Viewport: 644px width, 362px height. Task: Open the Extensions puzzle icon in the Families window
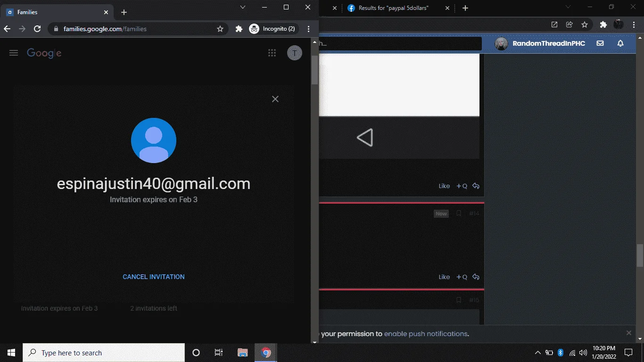pyautogui.click(x=239, y=29)
